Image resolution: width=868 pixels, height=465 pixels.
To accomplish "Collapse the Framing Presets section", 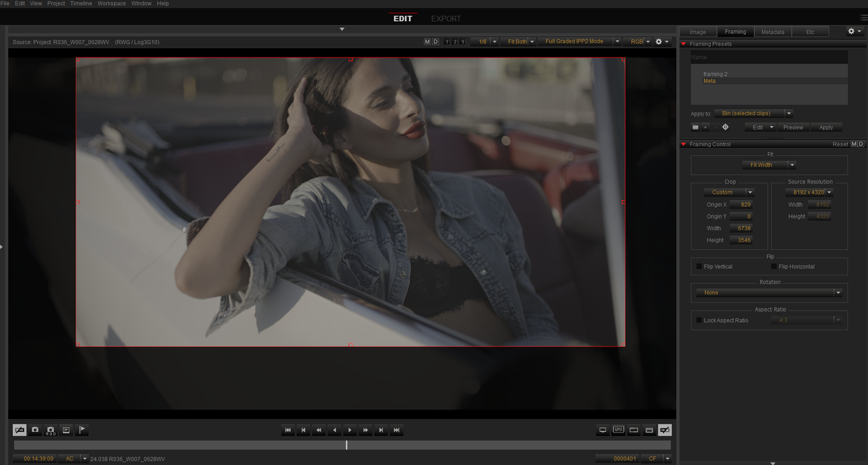I will coord(684,44).
